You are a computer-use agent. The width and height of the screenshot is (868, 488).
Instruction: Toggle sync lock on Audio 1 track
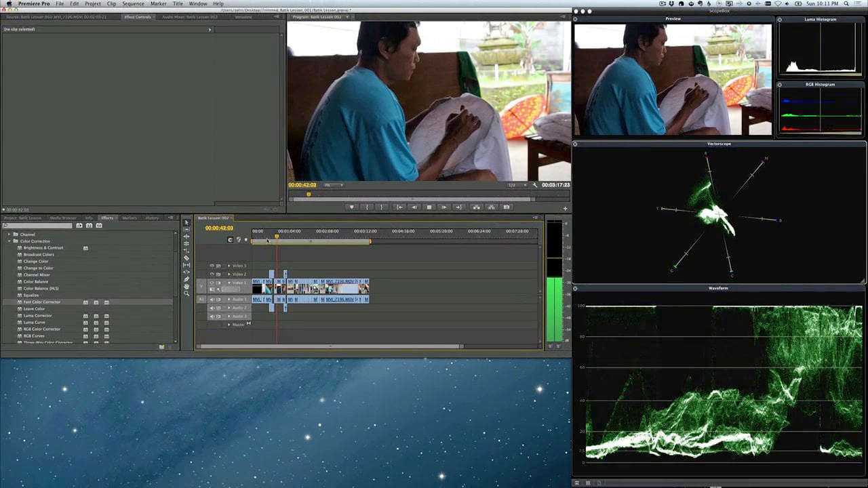click(218, 299)
